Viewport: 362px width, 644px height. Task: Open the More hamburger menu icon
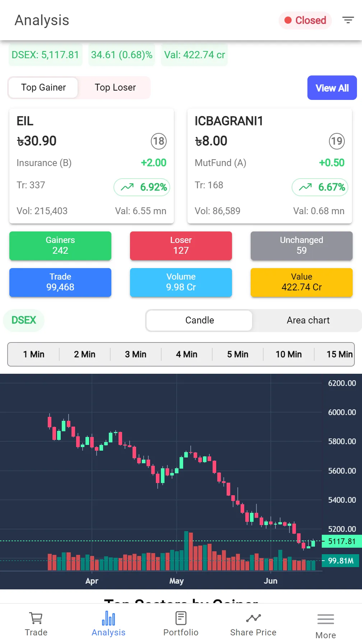326,619
